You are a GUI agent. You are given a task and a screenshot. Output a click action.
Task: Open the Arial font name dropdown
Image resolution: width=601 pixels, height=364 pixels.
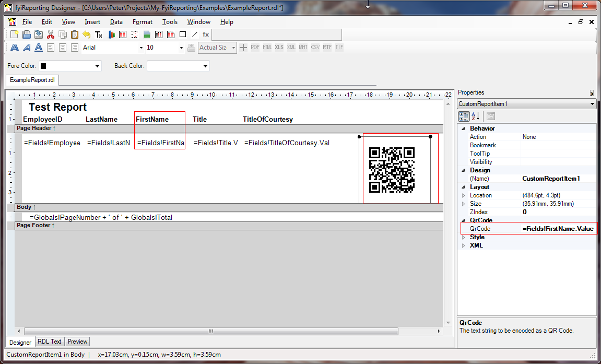pos(141,48)
